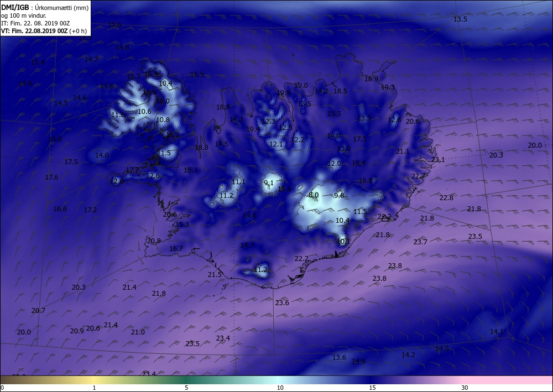
Task: Click the map value 18.9
Action: [x=371, y=79]
